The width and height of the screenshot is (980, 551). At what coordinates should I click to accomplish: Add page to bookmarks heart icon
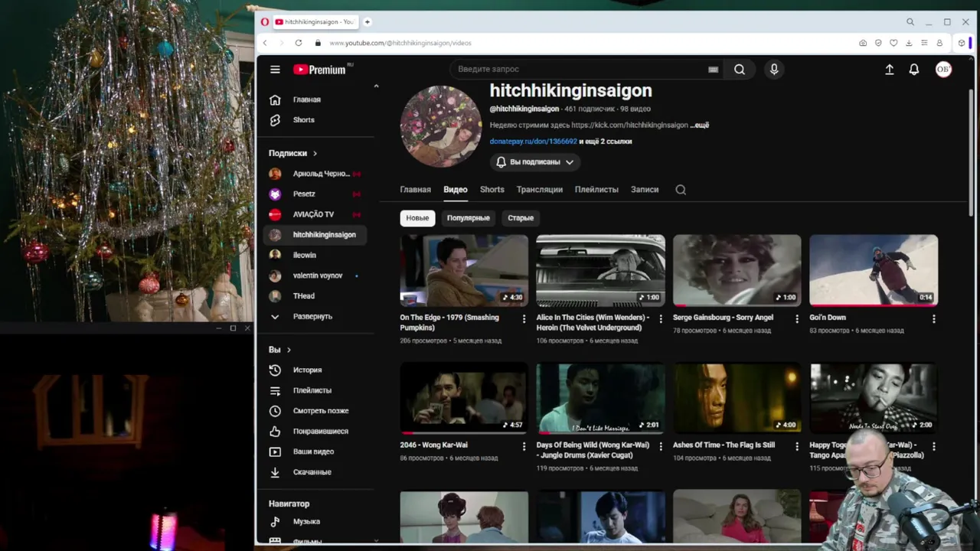(x=893, y=43)
